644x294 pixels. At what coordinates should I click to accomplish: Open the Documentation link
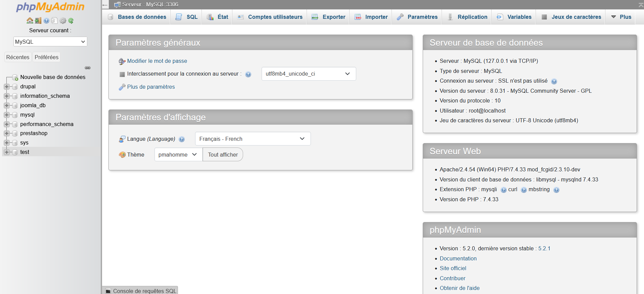(458, 258)
